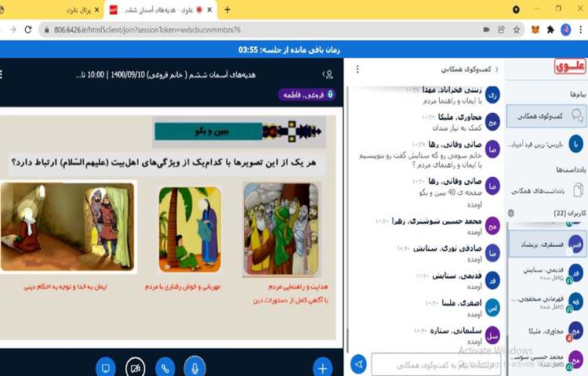The width and height of the screenshot is (588, 376).
Task: Open the Chrome profile avatar
Action: (x=566, y=30)
